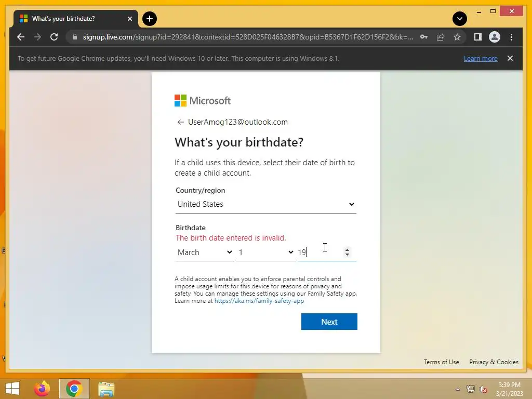Minimize the Chrome window

(x=478, y=12)
